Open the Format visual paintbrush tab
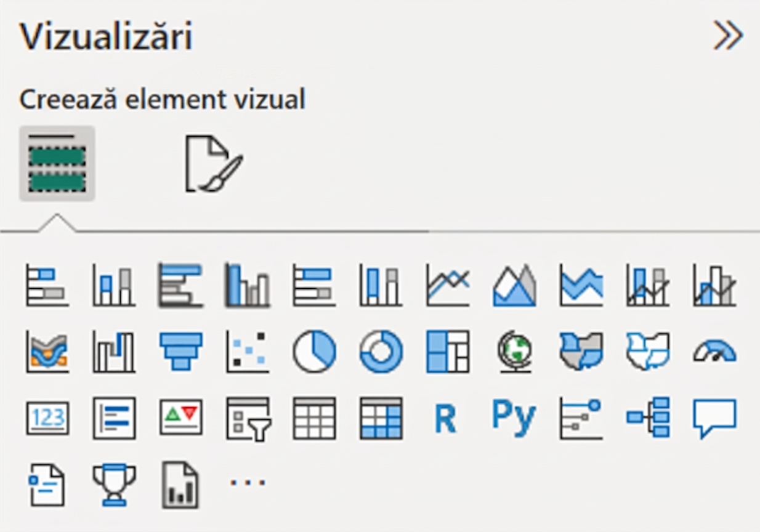Image resolution: width=760 pixels, height=532 pixels. [214, 164]
